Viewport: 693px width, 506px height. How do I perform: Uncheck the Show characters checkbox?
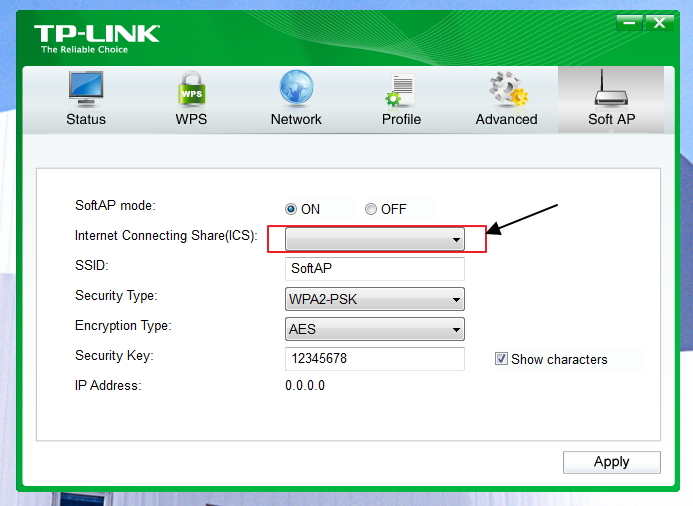(501, 359)
